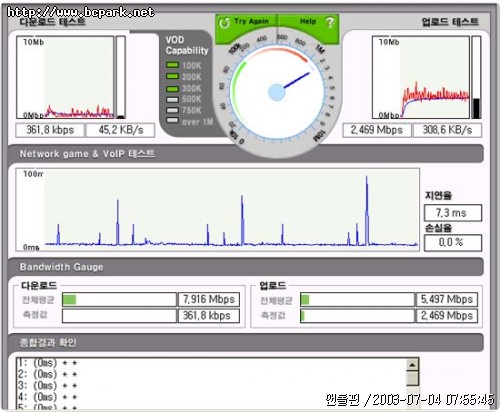Select the 308.6 KB/s upload value
Viewport: 500px width, 412px height.
pos(447,130)
